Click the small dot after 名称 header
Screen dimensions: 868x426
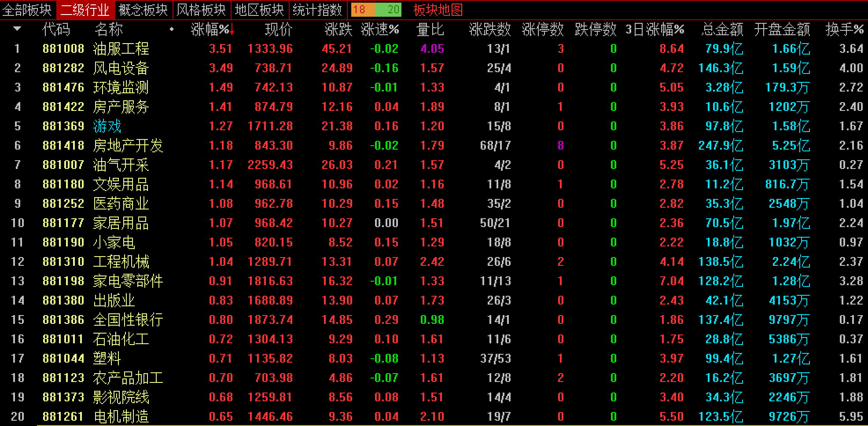[172, 29]
